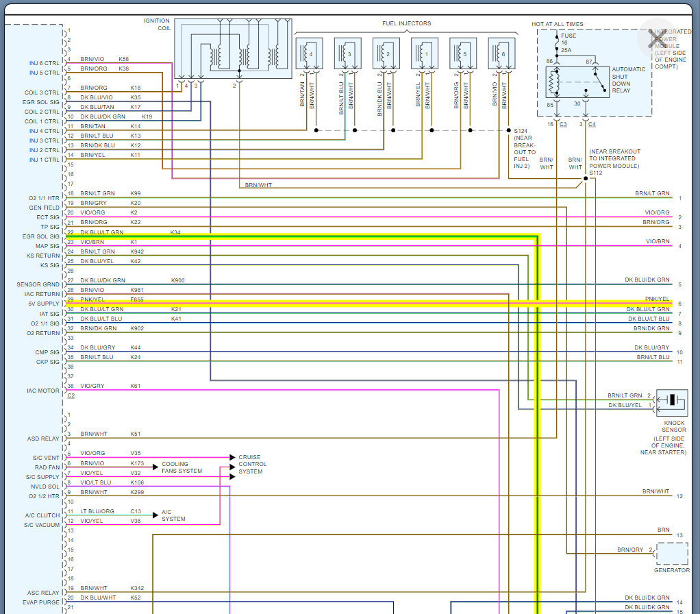Click the fuel injector 2 symbol
Viewport: 700px width, 614px height.
(386, 53)
